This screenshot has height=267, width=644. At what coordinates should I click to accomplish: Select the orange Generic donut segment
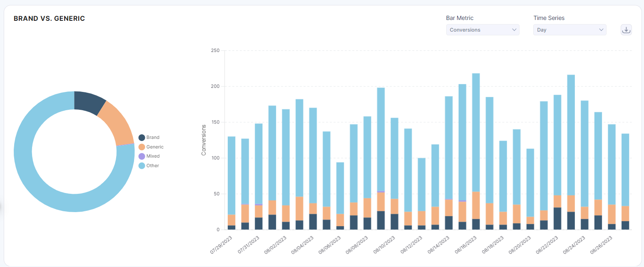coord(117,125)
